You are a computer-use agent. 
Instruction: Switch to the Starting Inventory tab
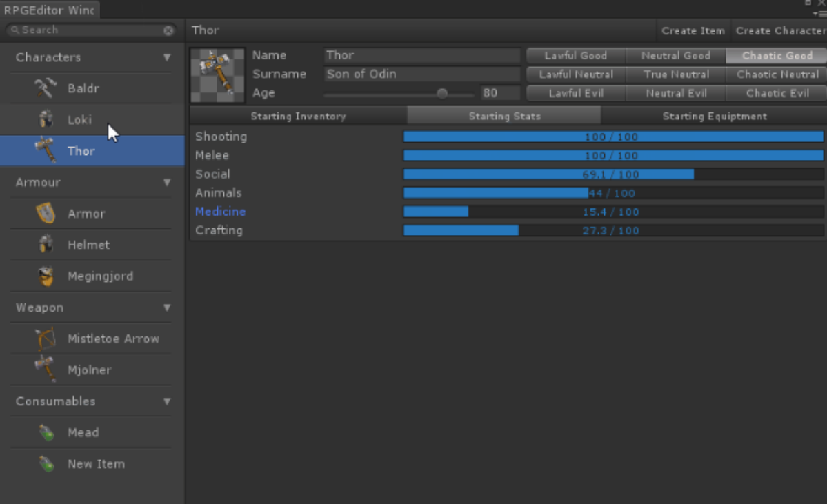[x=299, y=116]
